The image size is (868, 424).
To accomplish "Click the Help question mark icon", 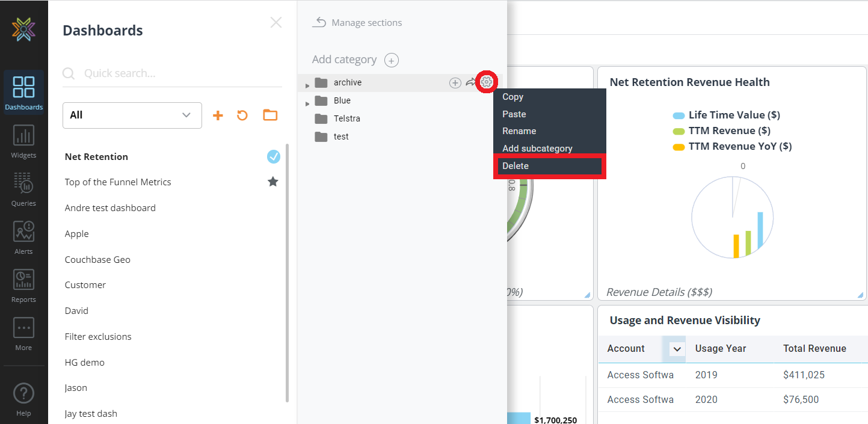I will (23, 395).
